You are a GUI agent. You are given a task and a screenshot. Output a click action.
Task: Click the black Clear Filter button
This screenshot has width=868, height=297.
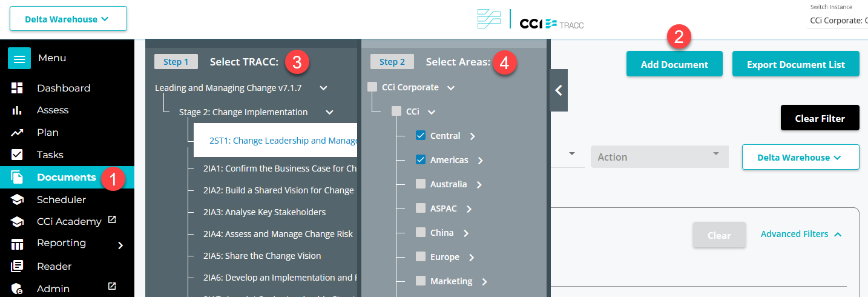point(820,118)
